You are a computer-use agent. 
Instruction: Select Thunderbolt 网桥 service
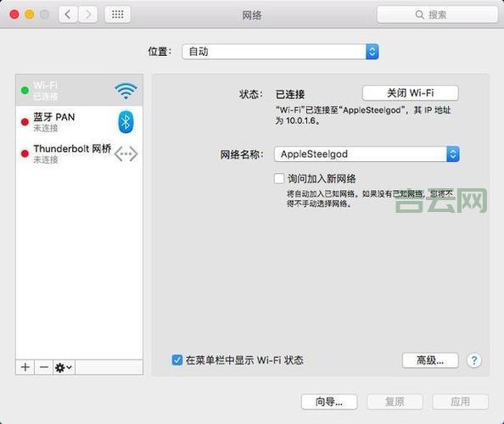click(79, 153)
